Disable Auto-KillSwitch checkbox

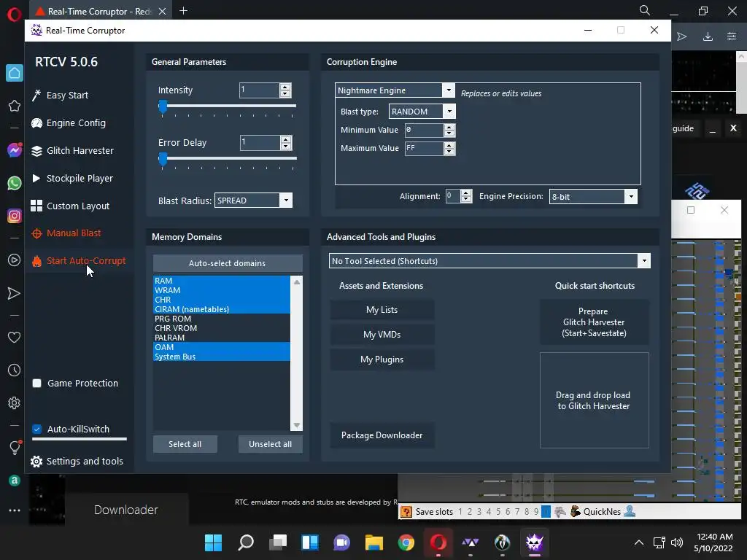36,429
